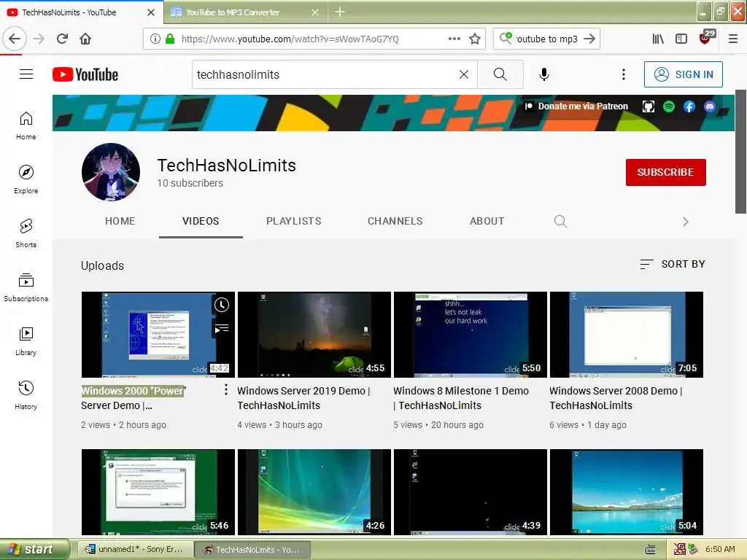Open Firefox application menu
747x560 pixels.
point(733,39)
